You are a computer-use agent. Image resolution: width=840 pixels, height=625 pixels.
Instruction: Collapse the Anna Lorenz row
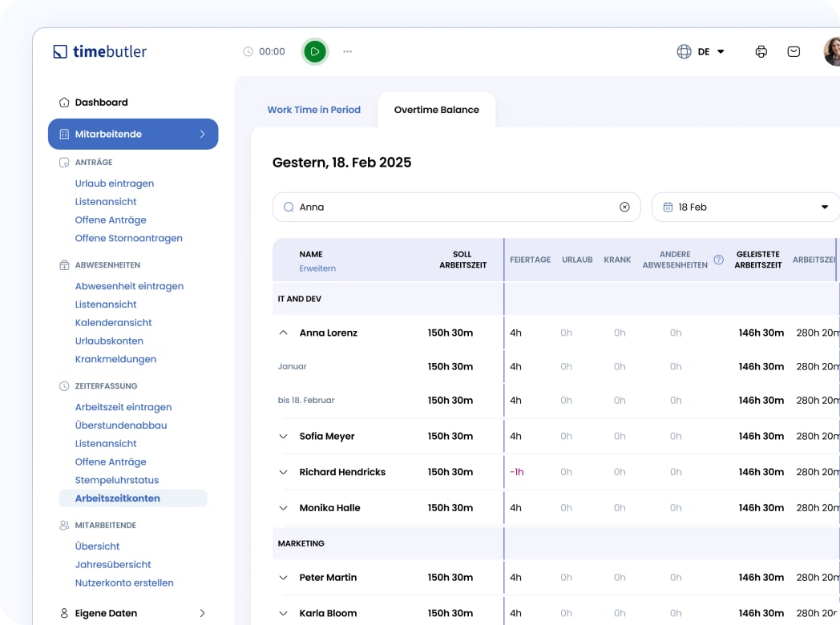(283, 333)
